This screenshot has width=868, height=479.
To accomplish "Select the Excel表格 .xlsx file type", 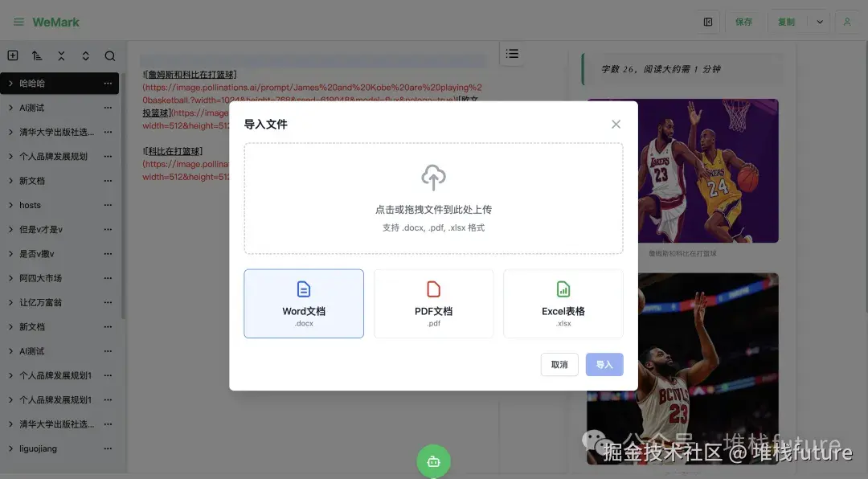I will (x=563, y=303).
